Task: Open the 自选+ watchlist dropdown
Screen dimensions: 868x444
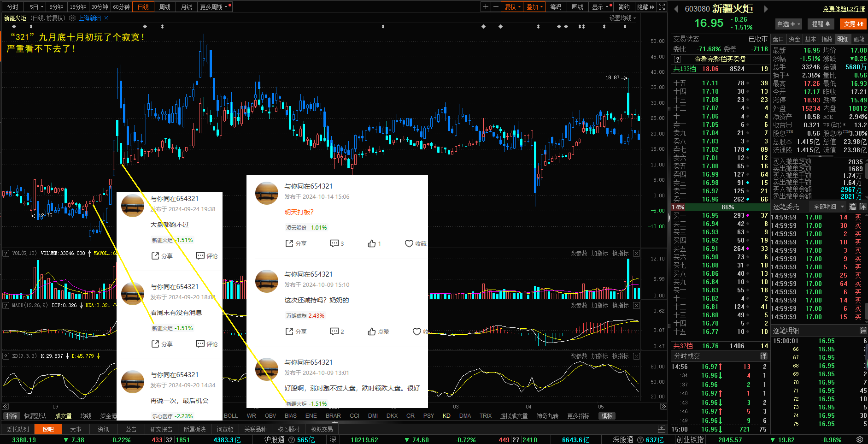Action: (x=788, y=24)
